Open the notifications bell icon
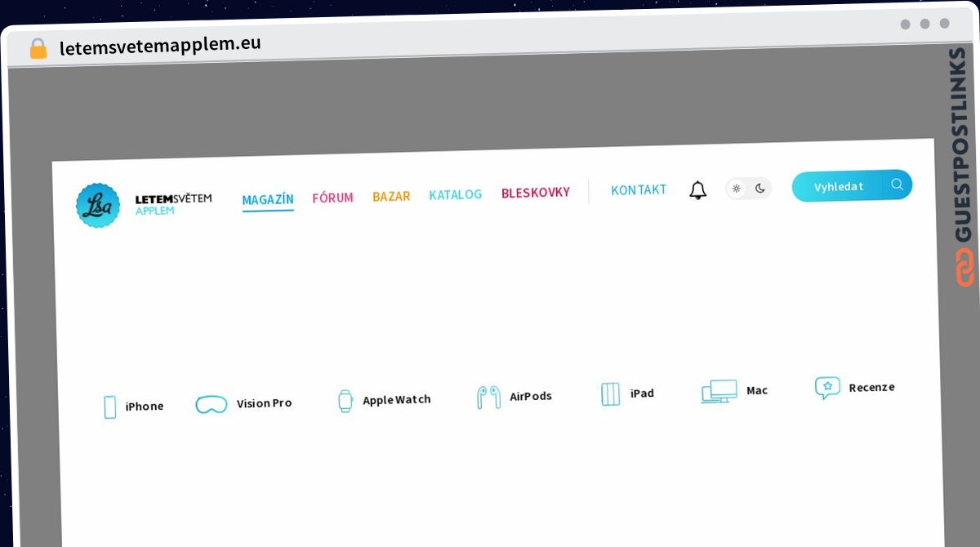 (x=697, y=190)
